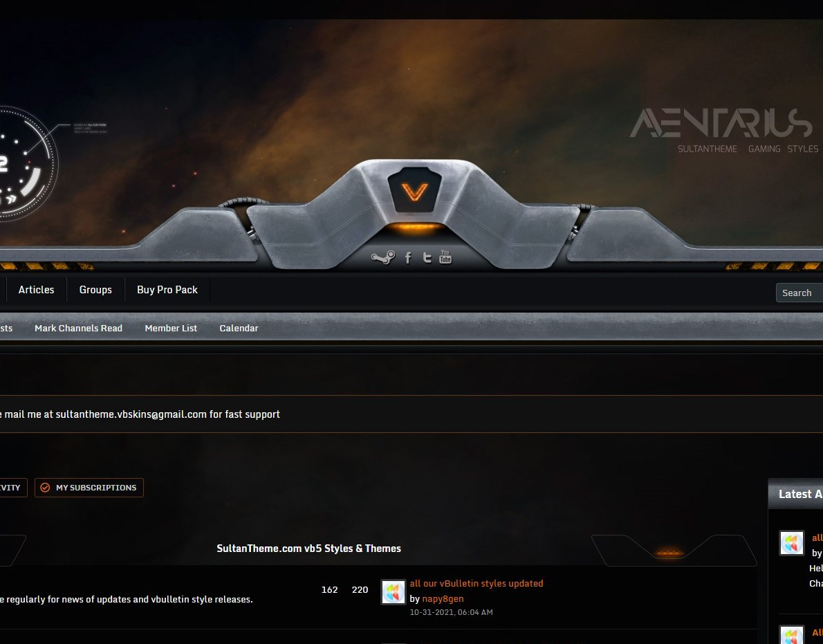
Task: Open SultanTheme.com vb5 Styles & Themes category
Action: 308,549
